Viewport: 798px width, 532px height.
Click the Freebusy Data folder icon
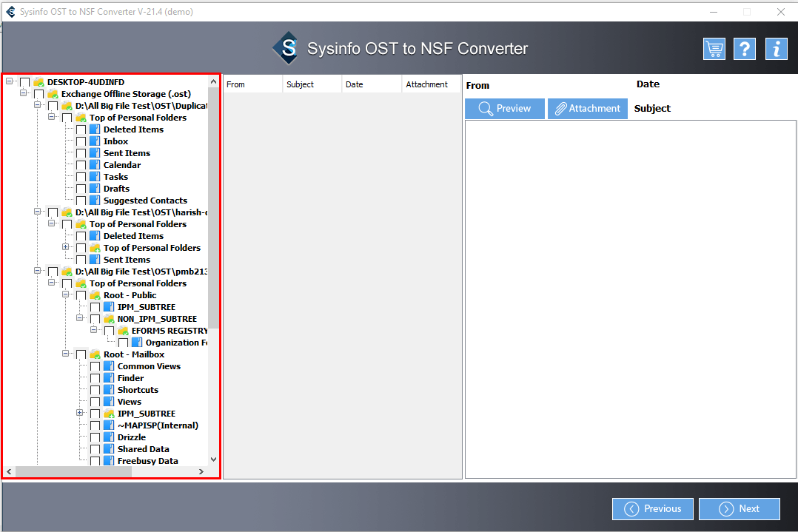pyautogui.click(x=109, y=461)
